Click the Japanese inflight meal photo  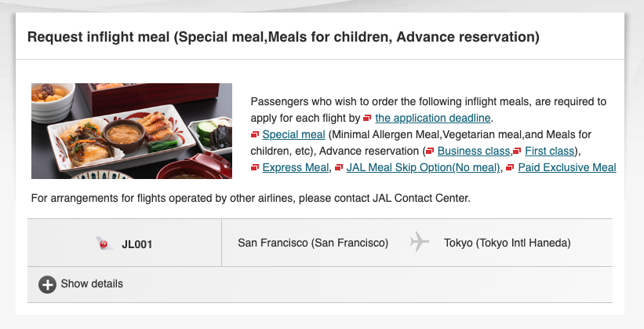(132, 131)
